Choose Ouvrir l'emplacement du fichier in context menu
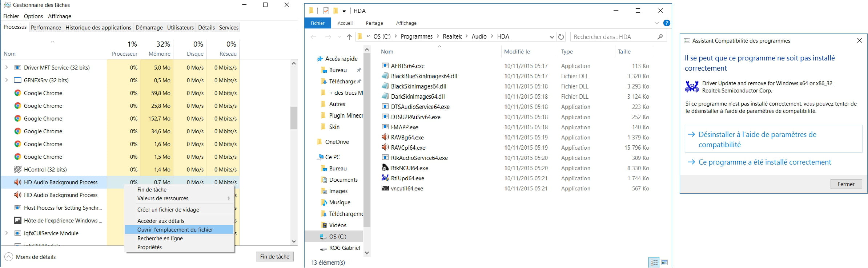Viewport: 868px width, 268px height. coord(180,229)
